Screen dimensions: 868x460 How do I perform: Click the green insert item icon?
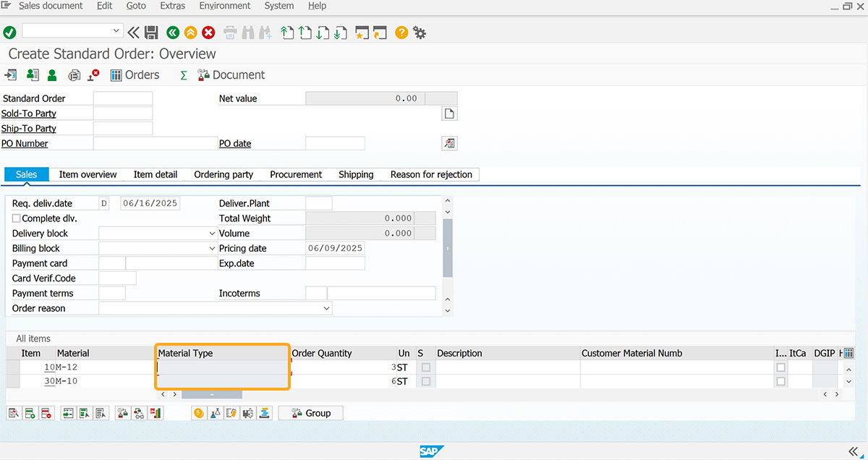pyautogui.click(x=30, y=413)
